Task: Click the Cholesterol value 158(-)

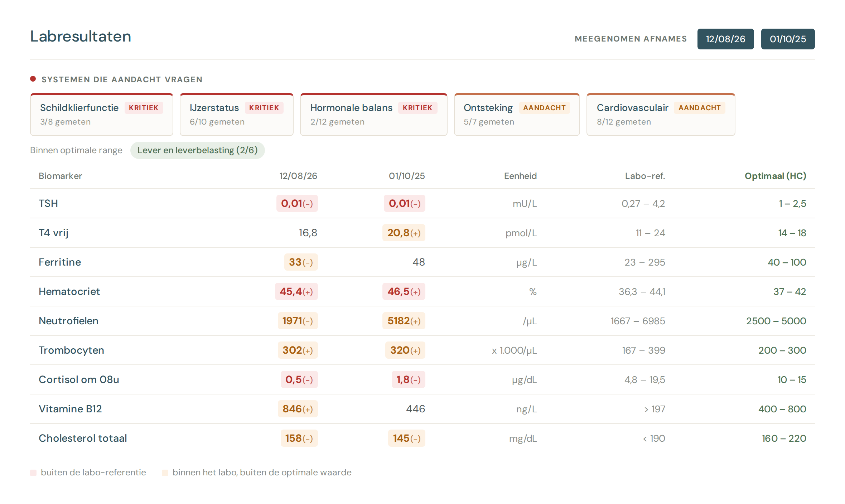Action: click(299, 438)
